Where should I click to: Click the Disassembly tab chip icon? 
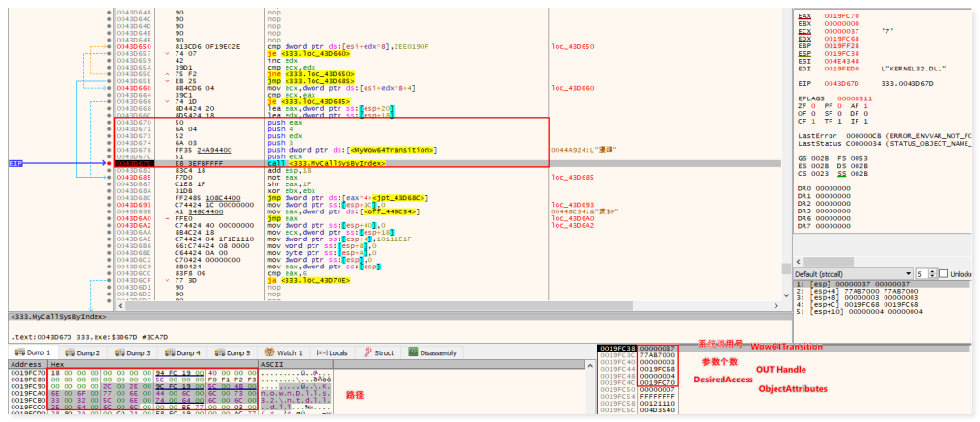[412, 352]
